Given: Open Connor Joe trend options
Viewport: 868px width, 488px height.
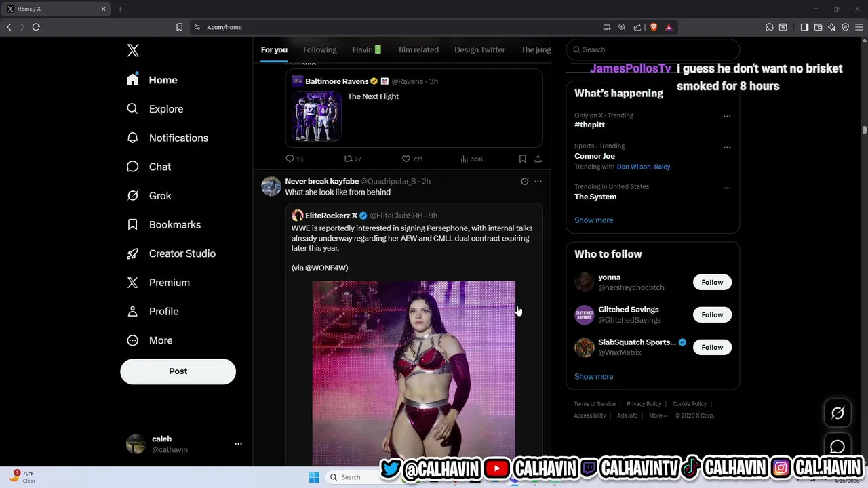Looking at the screenshot, I should pyautogui.click(x=727, y=147).
